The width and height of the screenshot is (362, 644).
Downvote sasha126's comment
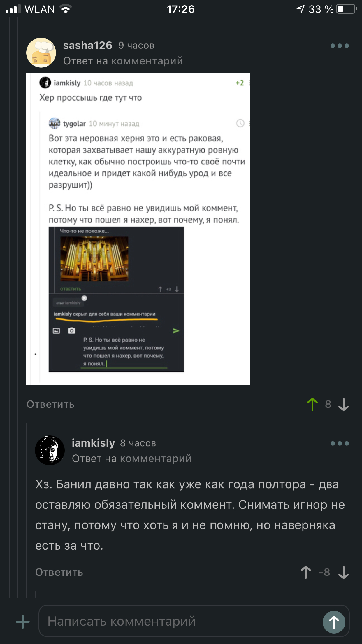pyautogui.click(x=344, y=405)
